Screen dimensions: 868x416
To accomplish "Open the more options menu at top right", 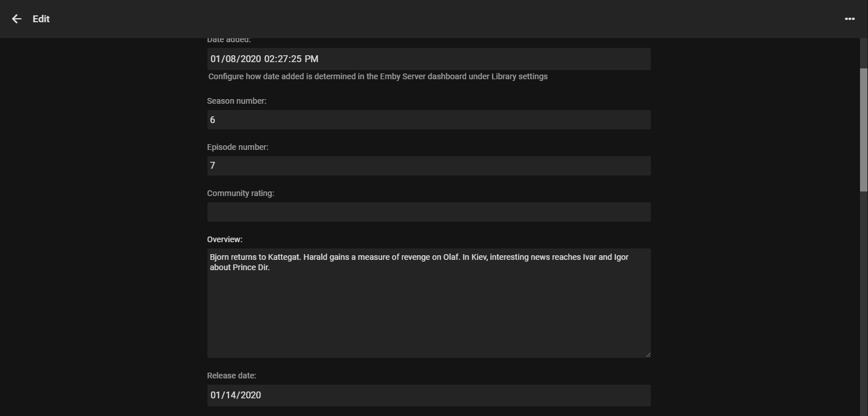I will (849, 19).
